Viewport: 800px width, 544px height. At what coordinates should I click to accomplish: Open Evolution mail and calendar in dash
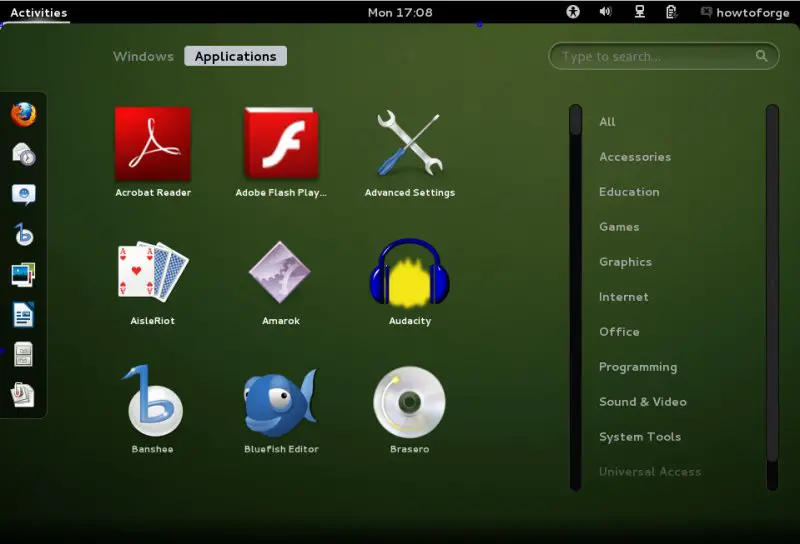(23, 154)
